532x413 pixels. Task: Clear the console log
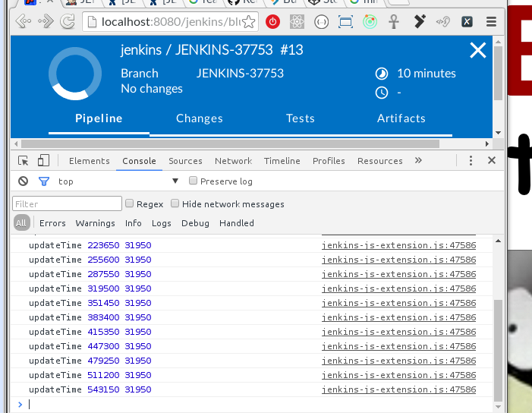24,181
